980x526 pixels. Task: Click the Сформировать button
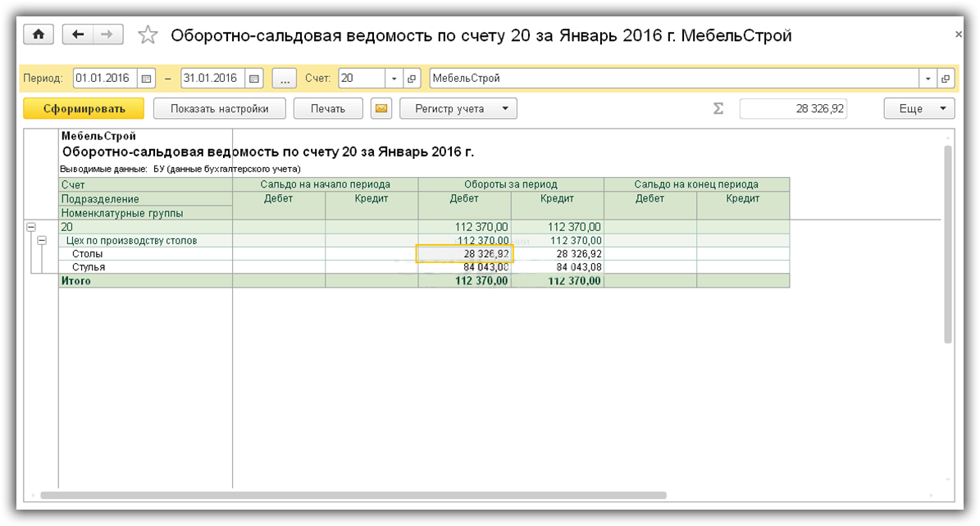tap(84, 109)
